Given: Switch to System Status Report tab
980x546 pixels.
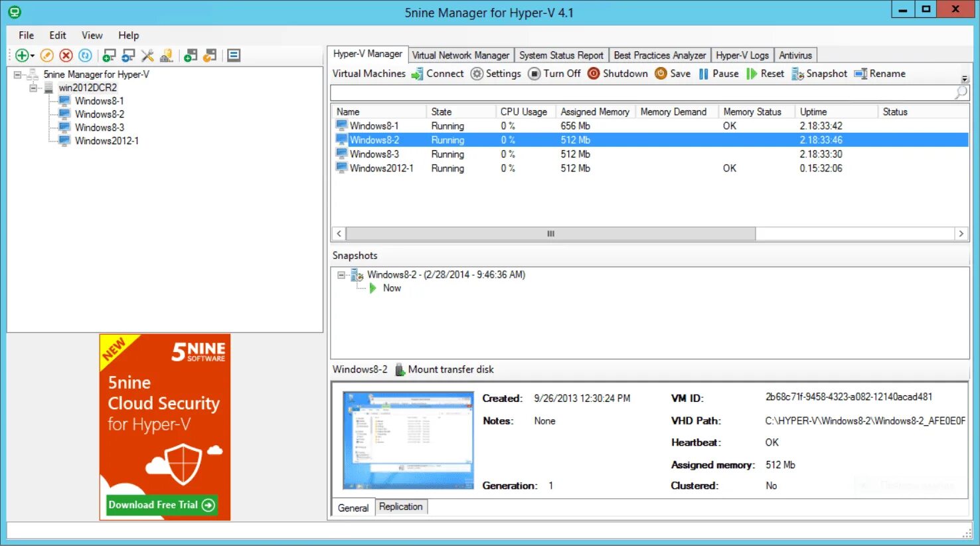Looking at the screenshot, I should pyautogui.click(x=562, y=55).
